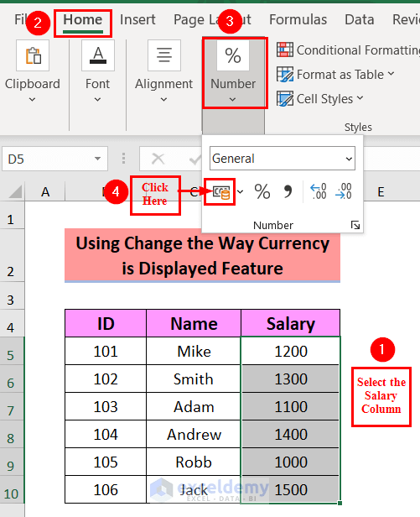
Task: Click the Cell Styles icon
Action: [x=285, y=98]
